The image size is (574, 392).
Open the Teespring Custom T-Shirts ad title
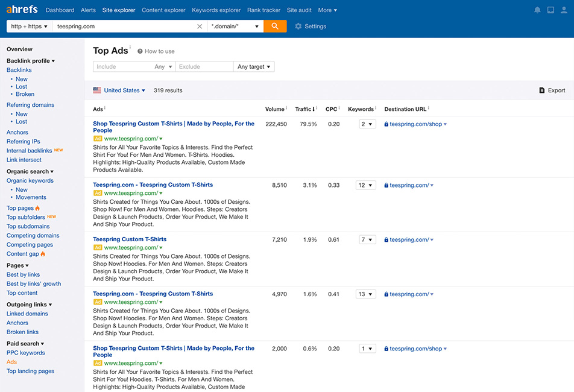click(x=130, y=239)
